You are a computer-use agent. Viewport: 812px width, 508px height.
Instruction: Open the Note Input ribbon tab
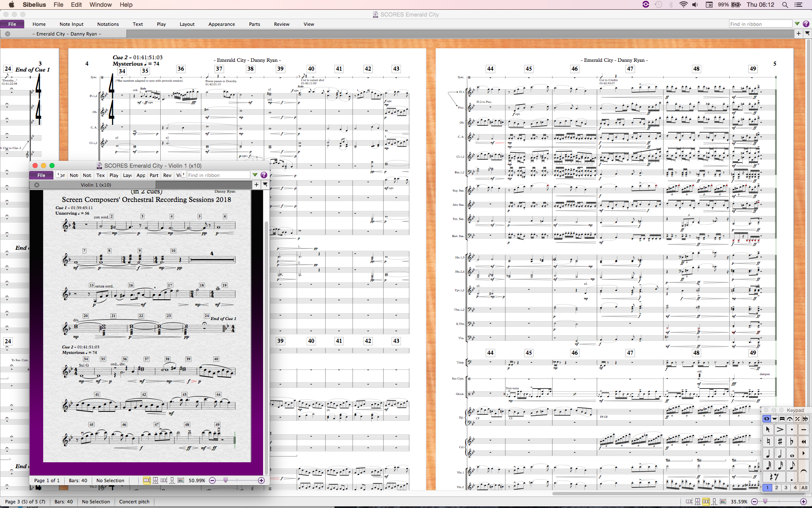point(71,24)
